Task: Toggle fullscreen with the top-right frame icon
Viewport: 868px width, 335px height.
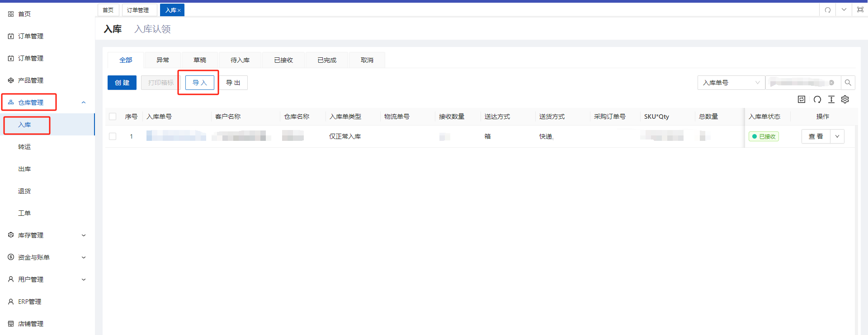Action: click(x=860, y=9)
